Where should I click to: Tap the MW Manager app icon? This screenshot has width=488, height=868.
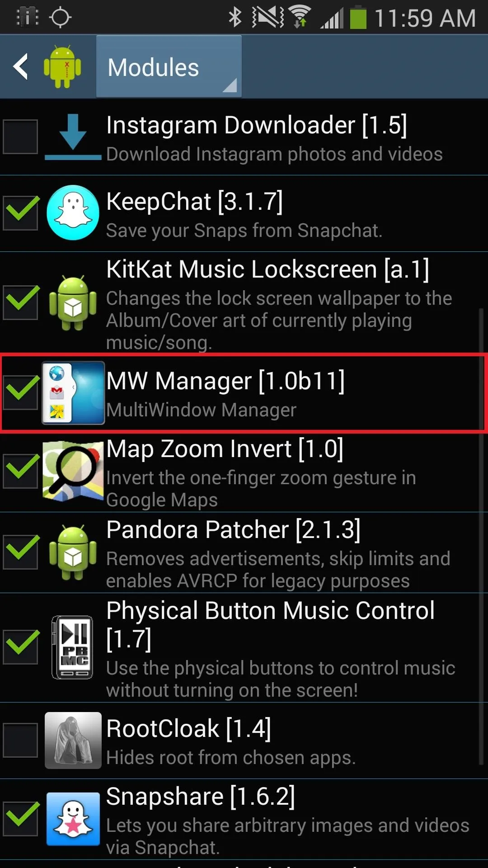pos(73,393)
